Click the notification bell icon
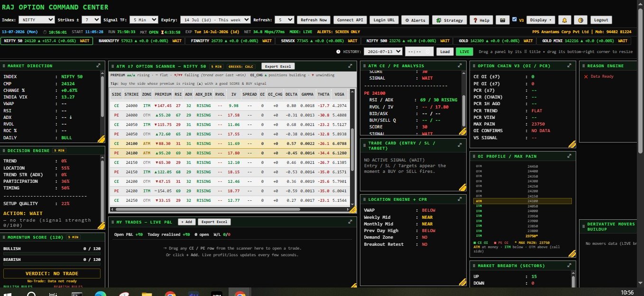Image resolution: width=644 pixels, height=296 pixels. [564, 20]
